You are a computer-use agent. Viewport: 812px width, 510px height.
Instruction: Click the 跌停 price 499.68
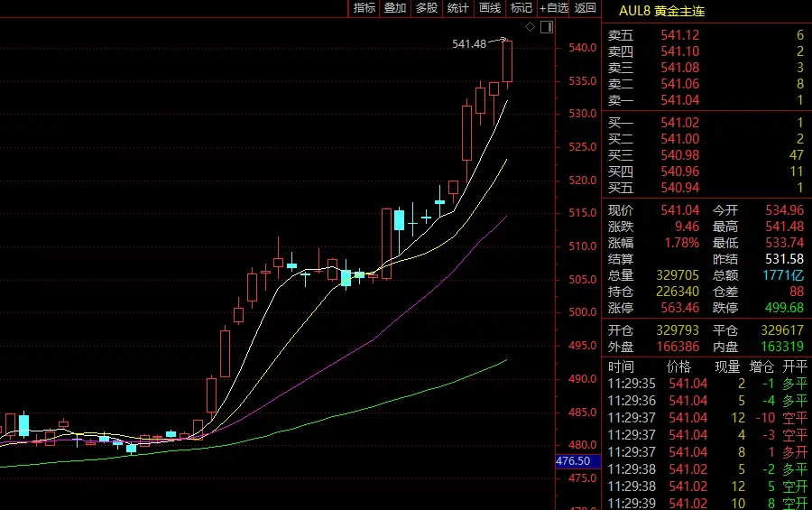785,307
